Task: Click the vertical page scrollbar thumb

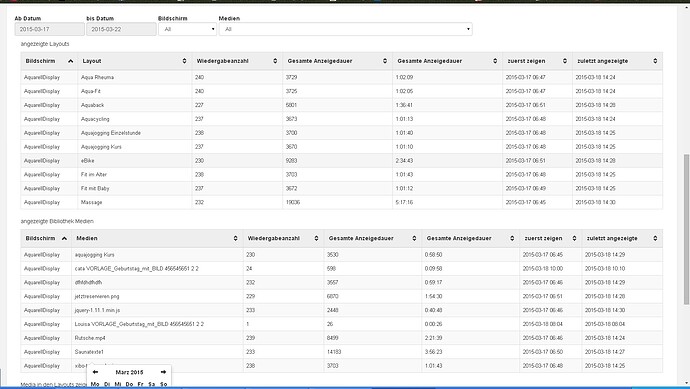Action: (686, 229)
